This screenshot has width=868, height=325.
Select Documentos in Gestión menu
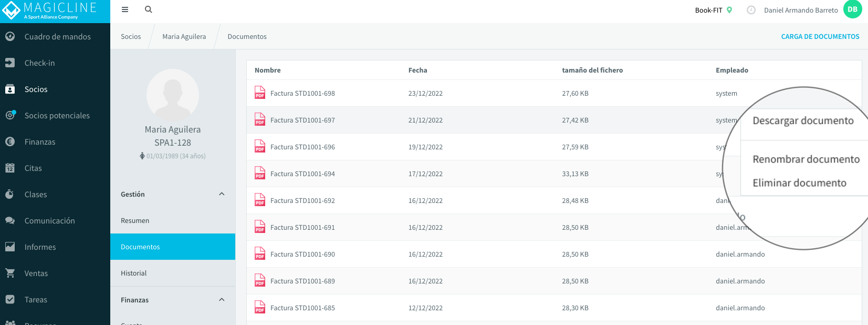point(173,247)
